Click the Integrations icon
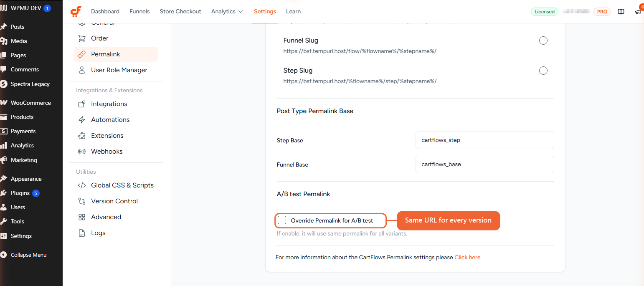The height and width of the screenshot is (286, 644). (82, 104)
